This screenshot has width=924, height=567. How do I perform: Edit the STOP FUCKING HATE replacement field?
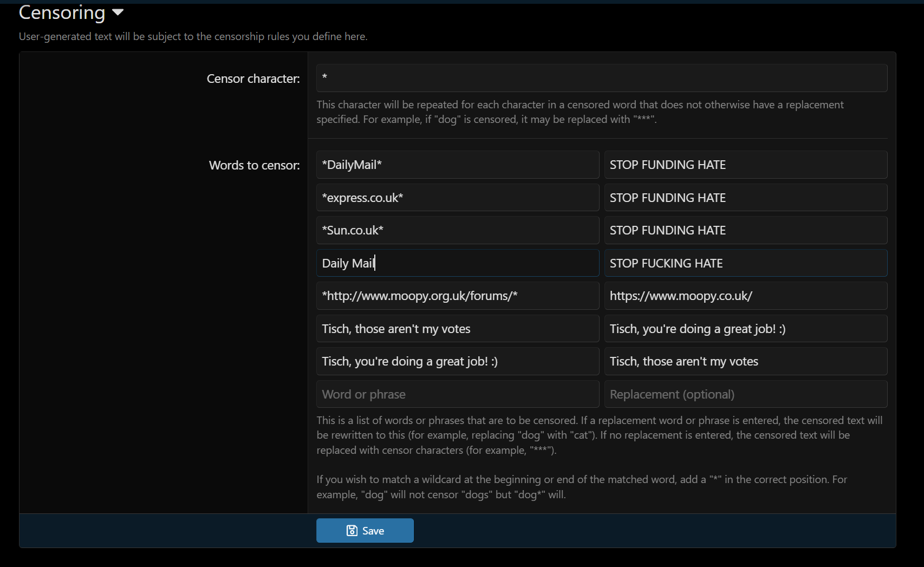tap(746, 263)
